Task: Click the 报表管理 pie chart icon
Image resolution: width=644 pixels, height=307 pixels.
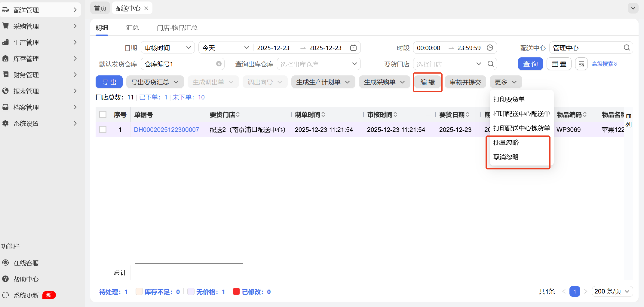Action: click(x=5, y=91)
